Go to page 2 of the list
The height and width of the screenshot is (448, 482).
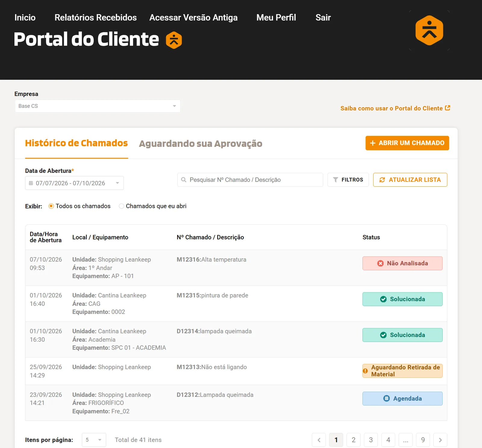point(354,440)
